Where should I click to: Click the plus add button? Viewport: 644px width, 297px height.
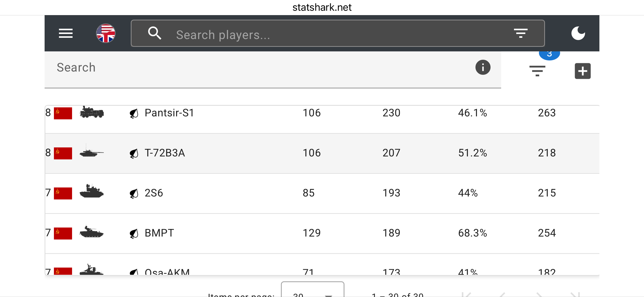[x=583, y=71]
